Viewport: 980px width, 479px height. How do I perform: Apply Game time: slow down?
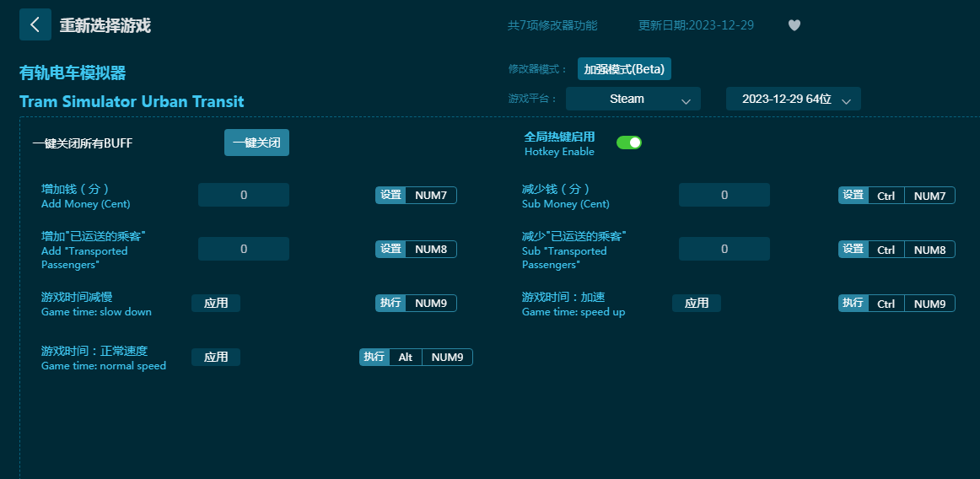pos(216,303)
